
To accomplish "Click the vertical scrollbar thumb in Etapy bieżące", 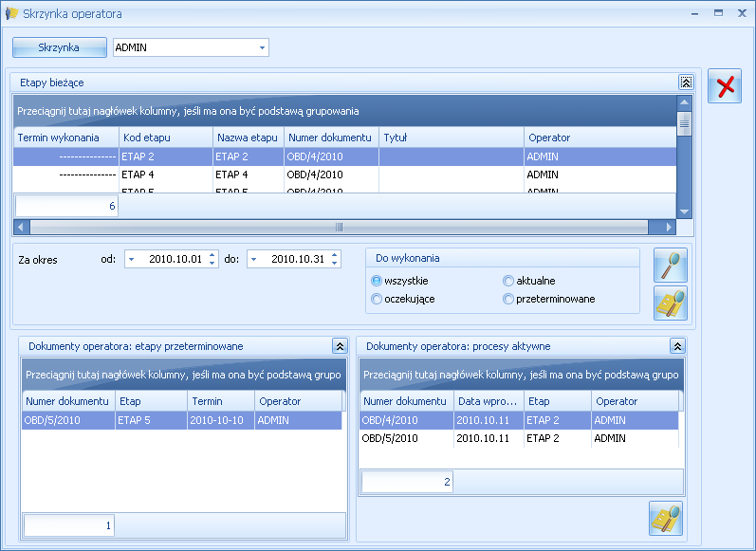I will pos(684,124).
